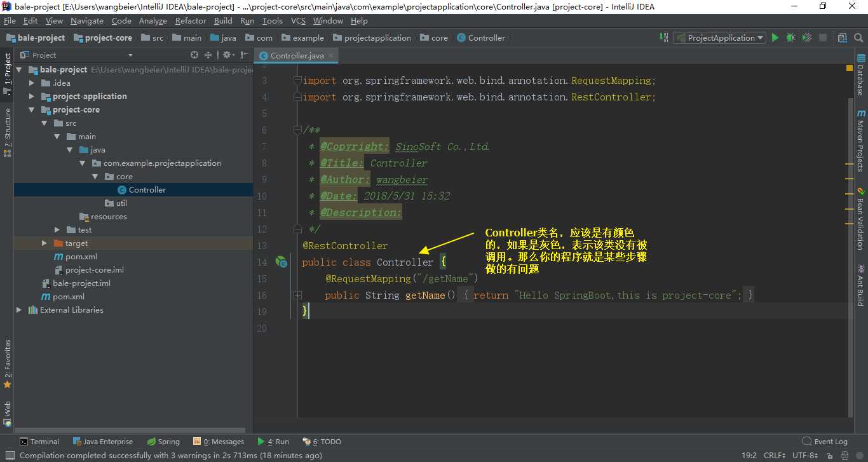
Task: Open Project Structure icon in toolbar
Action: click(x=843, y=37)
